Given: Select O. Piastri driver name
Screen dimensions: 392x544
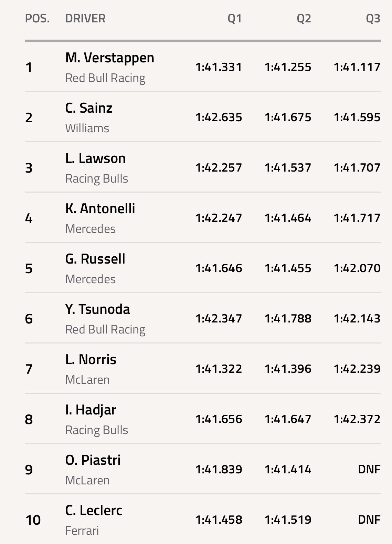Looking at the screenshot, I should [x=93, y=460].
